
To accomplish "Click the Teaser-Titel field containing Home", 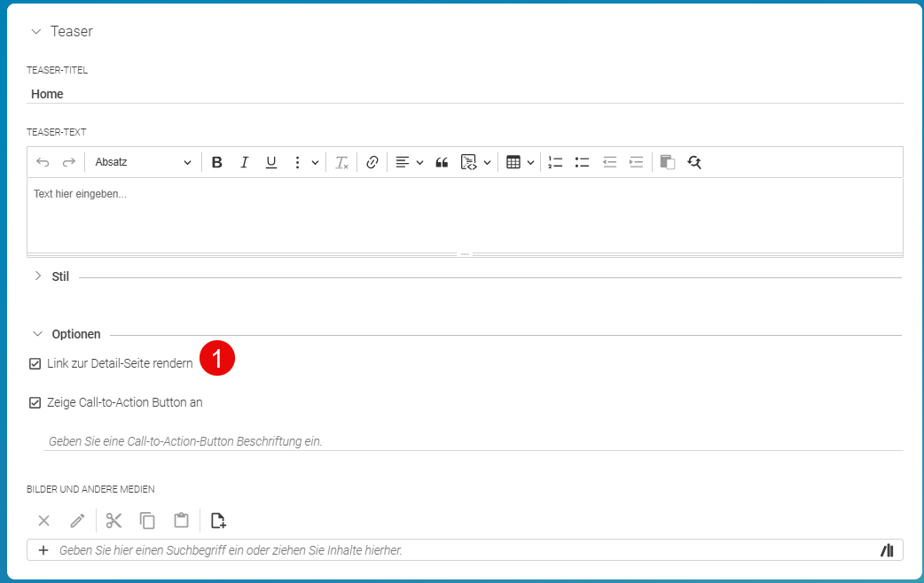I will [465, 94].
